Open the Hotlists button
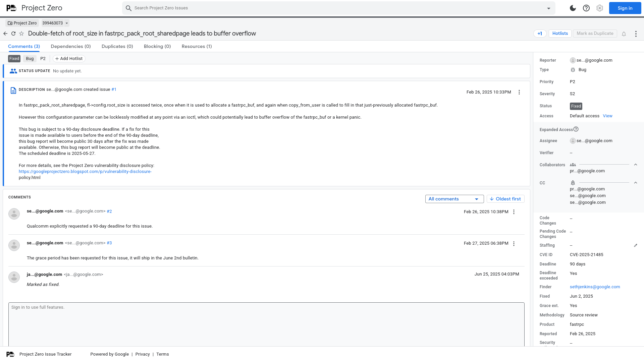The image size is (644, 362). (560, 34)
